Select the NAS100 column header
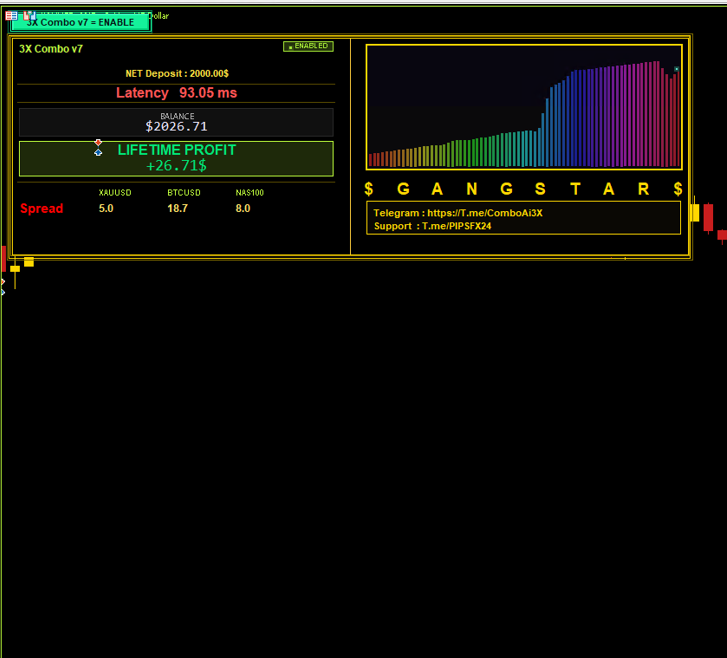 click(249, 192)
